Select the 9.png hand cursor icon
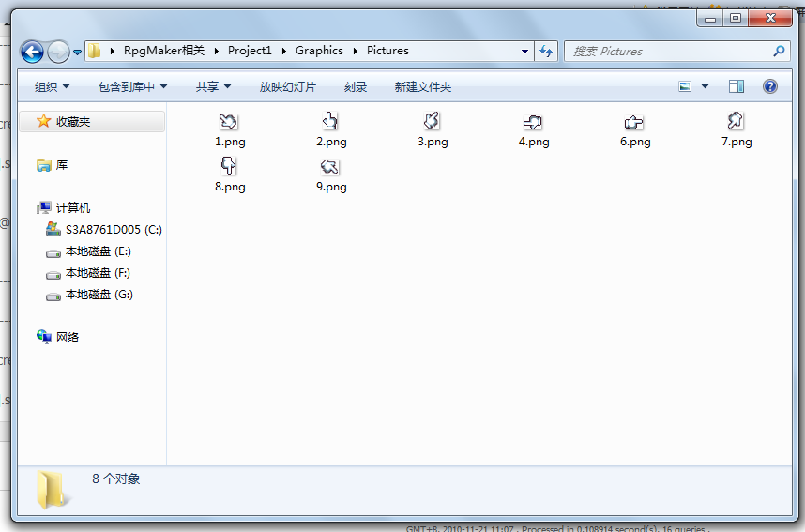 tap(330, 166)
